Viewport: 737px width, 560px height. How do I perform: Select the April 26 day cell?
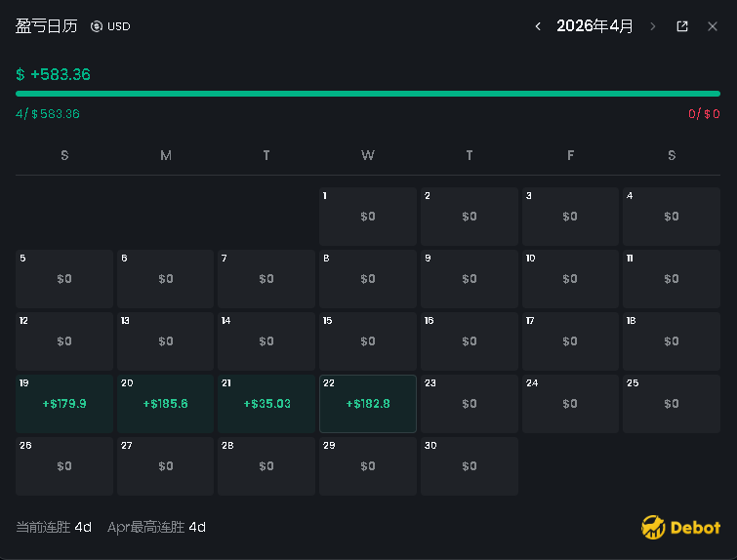(x=64, y=466)
